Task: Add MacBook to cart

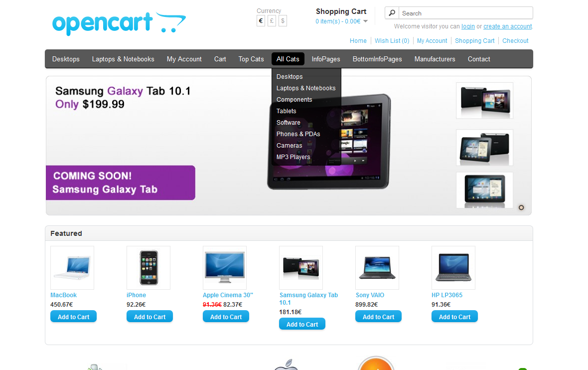Action: tap(74, 316)
